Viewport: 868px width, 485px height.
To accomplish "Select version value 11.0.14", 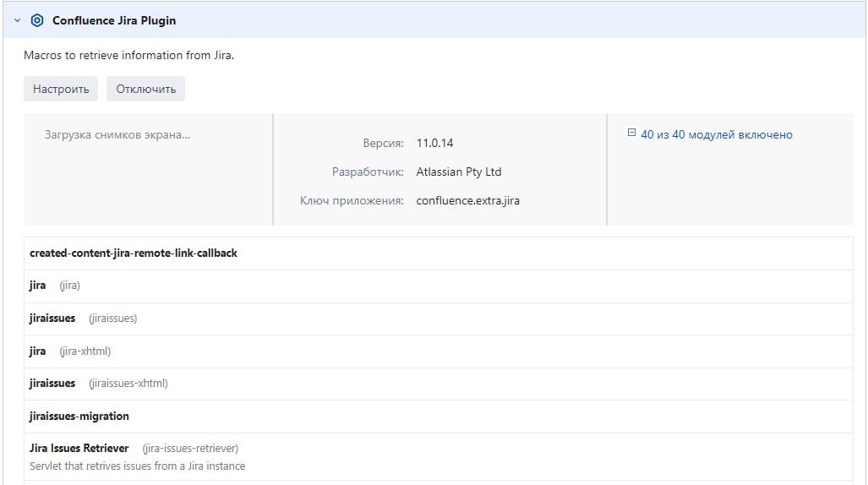I will (x=434, y=143).
